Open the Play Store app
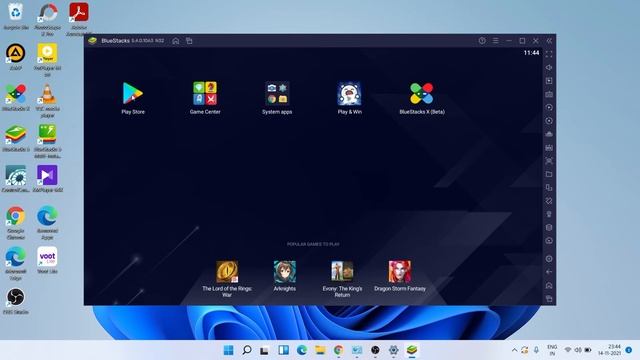This screenshot has height=360, width=640. pyautogui.click(x=133, y=98)
